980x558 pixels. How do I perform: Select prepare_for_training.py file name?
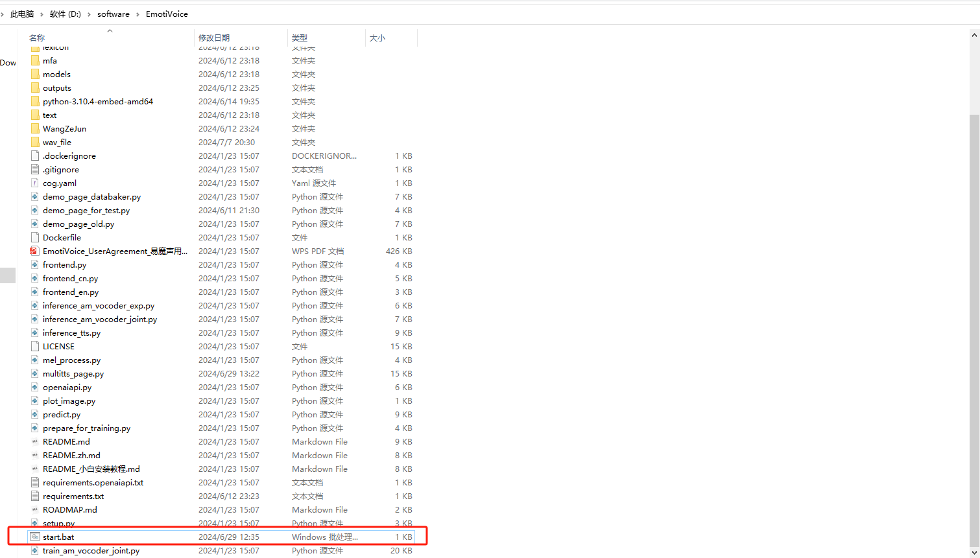[87, 428]
